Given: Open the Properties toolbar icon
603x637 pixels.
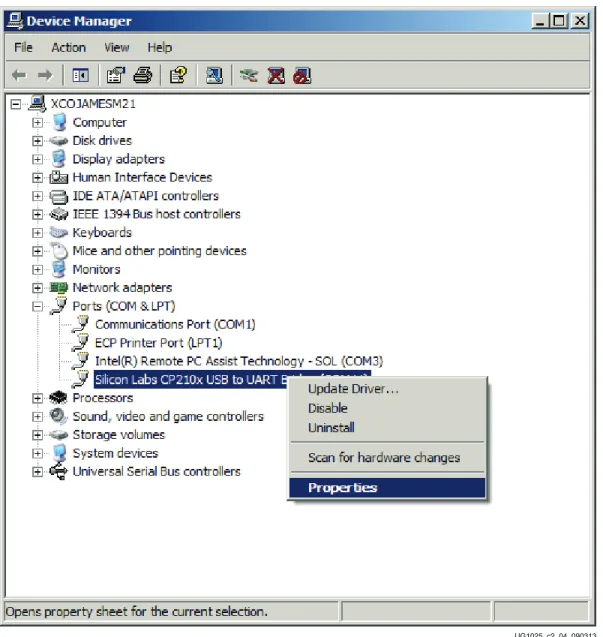Looking at the screenshot, I should (116, 75).
